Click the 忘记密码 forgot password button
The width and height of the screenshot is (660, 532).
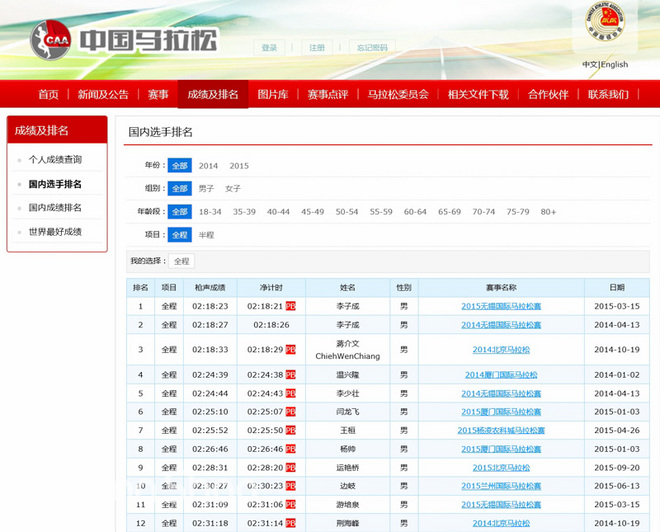pos(372,48)
